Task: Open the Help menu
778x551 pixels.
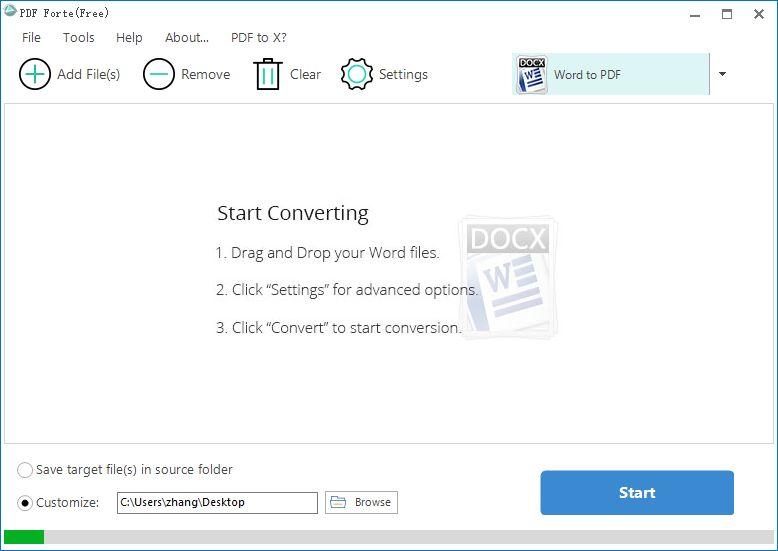Action: tap(129, 38)
